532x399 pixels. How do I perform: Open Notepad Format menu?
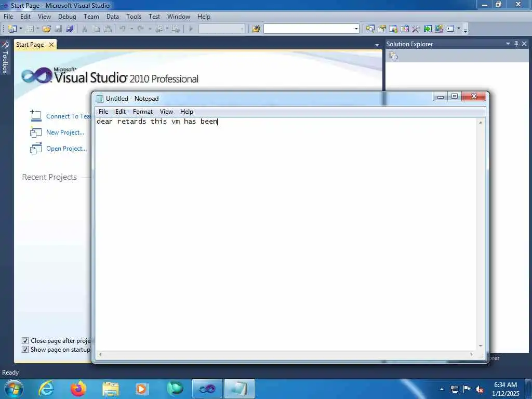pos(143,112)
